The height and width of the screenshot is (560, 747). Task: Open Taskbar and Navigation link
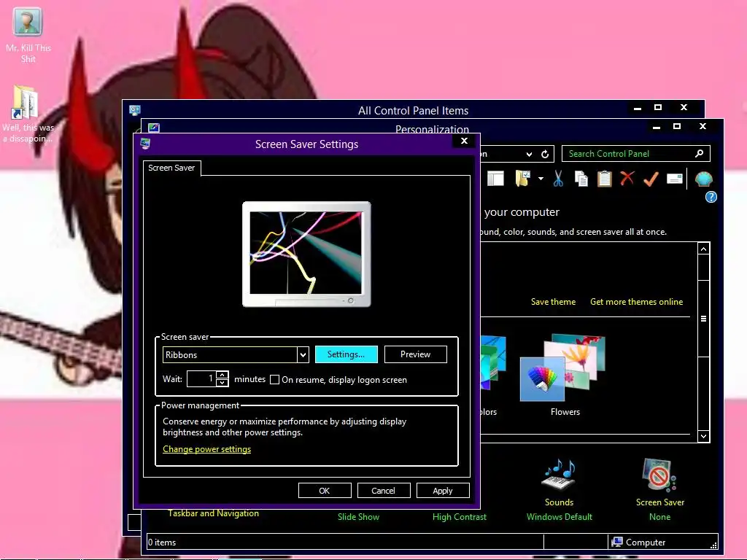(214, 513)
